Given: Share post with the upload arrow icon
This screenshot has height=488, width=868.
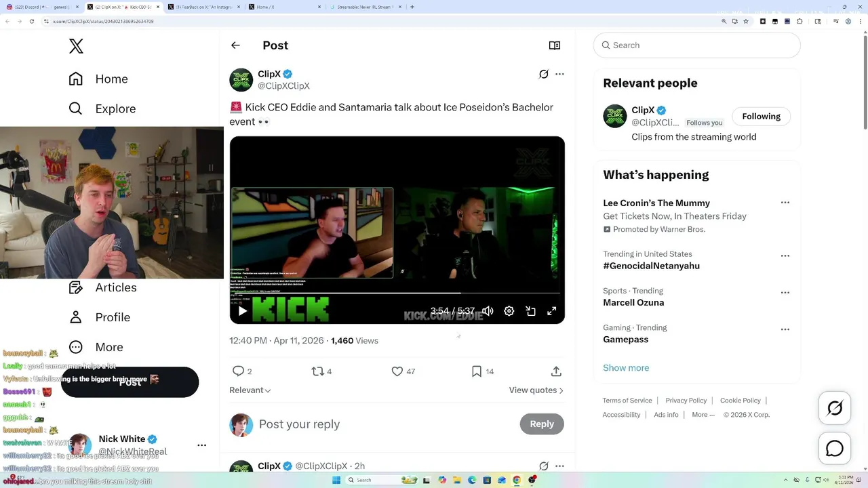Looking at the screenshot, I should [556, 371].
